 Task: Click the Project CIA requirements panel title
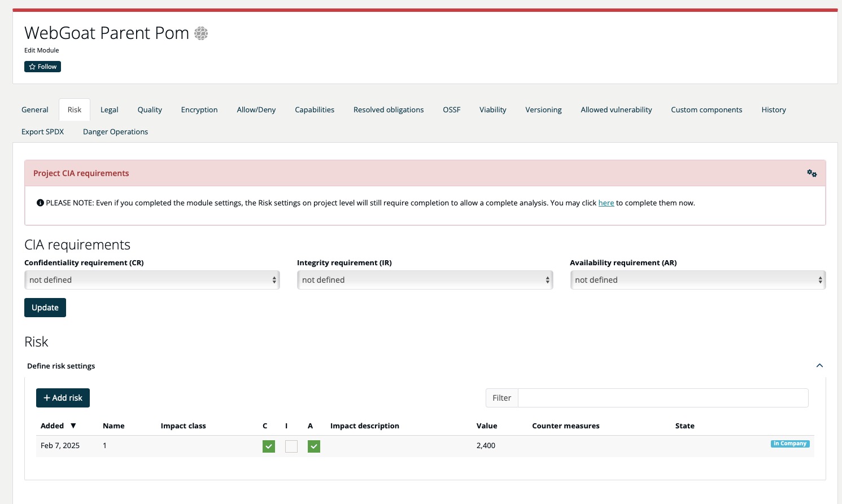click(x=81, y=173)
